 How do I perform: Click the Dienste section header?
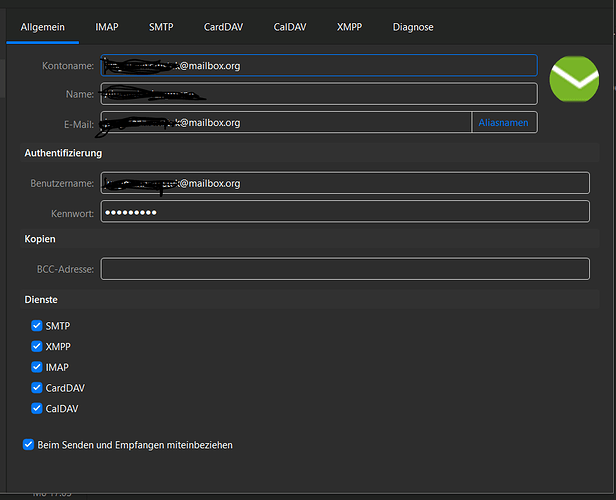310,300
